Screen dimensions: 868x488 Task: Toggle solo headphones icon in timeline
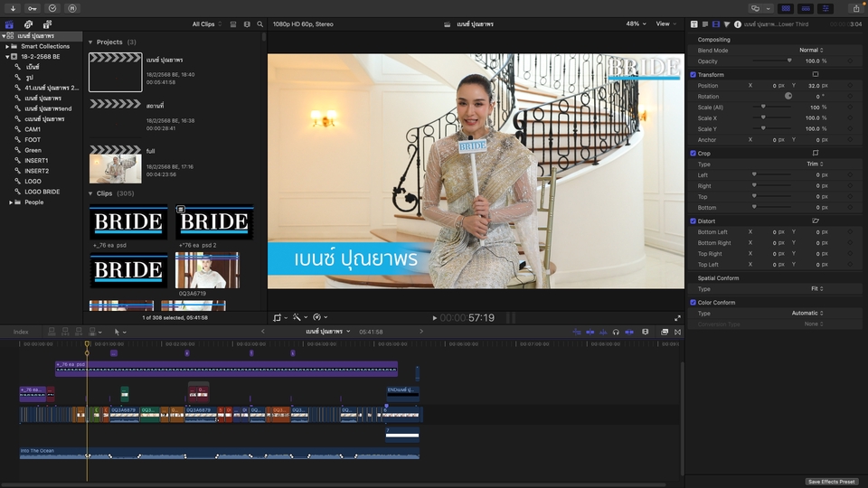pos(616,332)
